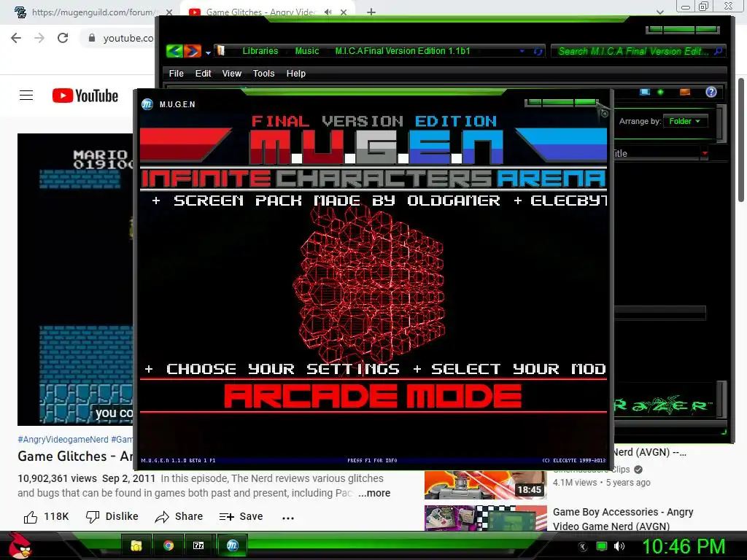The height and width of the screenshot is (560, 747).
Task: Mute the Game Glitches tab audio icon
Action: [x=328, y=12]
